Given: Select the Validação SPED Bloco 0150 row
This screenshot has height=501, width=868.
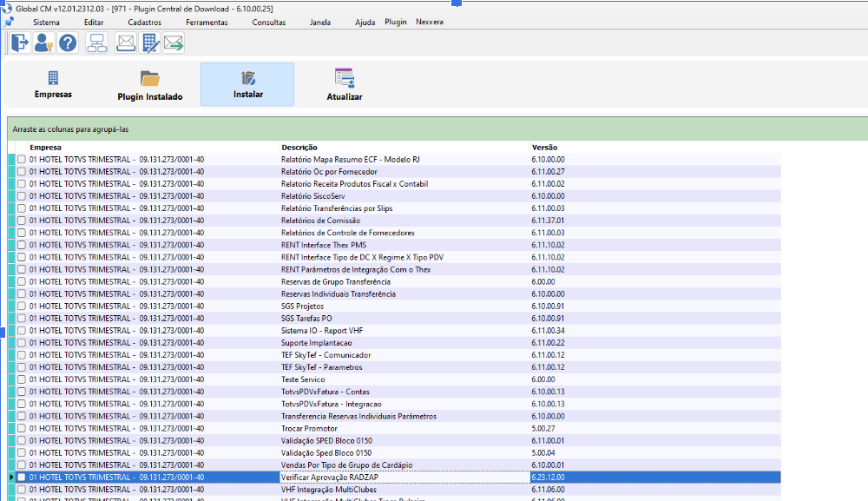Looking at the screenshot, I should 394,441.
